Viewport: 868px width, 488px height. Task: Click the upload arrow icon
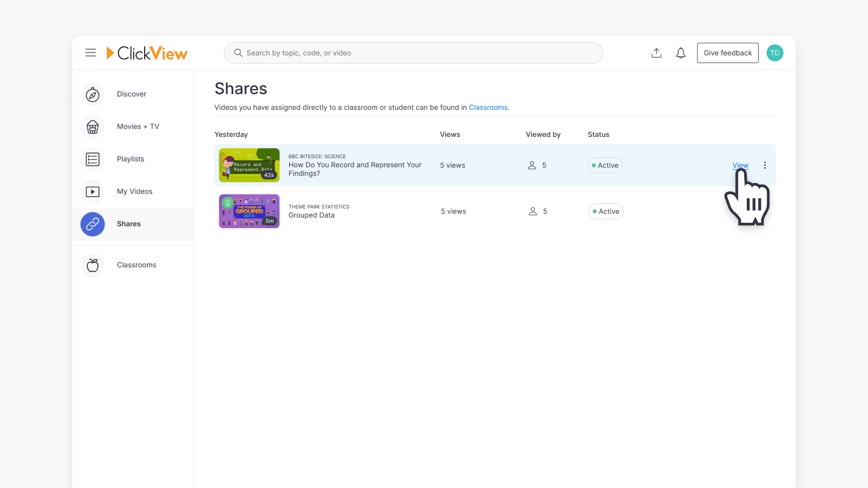pyautogui.click(x=656, y=53)
